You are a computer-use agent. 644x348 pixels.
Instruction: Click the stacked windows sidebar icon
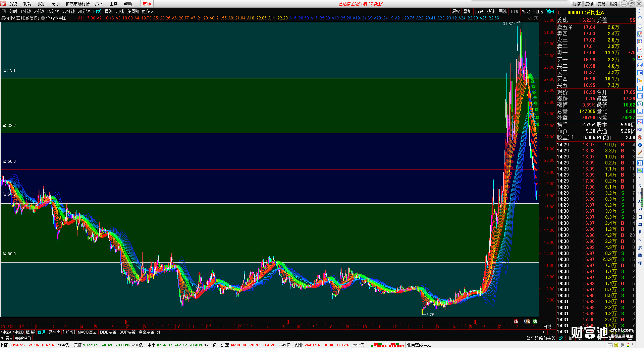pos(640,65)
